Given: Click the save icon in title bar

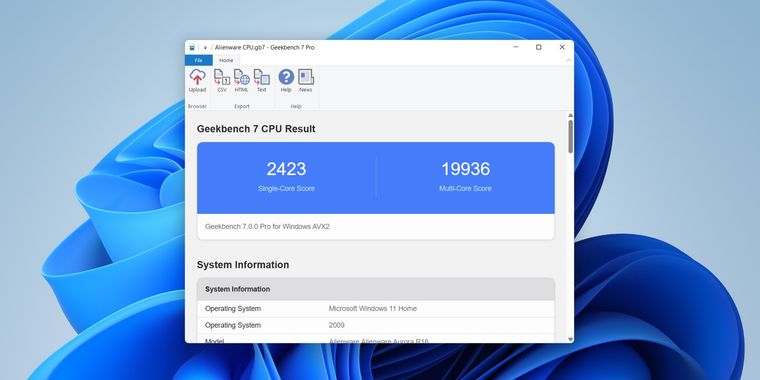Looking at the screenshot, I should [192, 48].
